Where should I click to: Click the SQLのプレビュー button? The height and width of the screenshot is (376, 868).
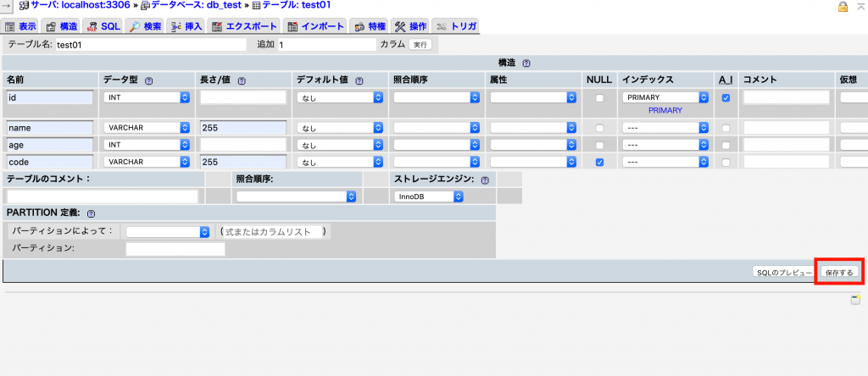783,272
